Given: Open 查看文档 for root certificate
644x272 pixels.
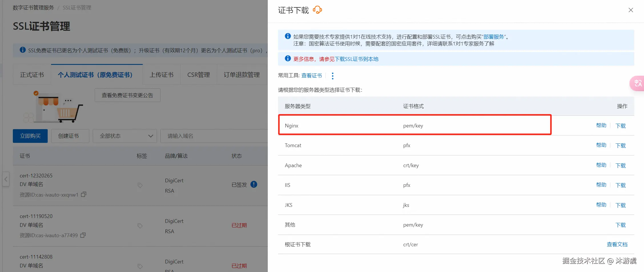Looking at the screenshot, I should pos(617,244).
